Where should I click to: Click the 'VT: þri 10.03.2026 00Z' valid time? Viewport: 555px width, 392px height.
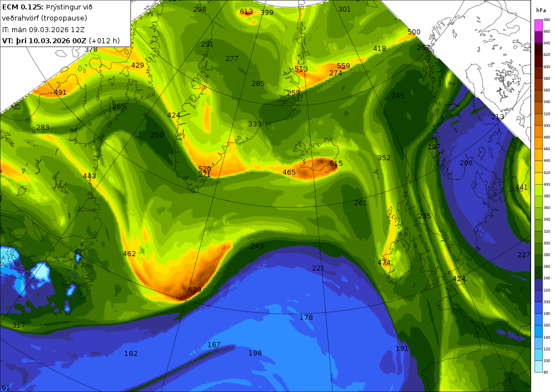click(44, 40)
